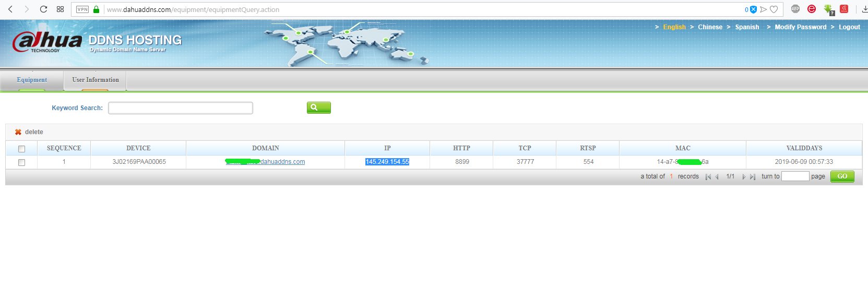This screenshot has width=868, height=298.
Task: Click valid date 2019-06-09 00:57:33
Action: pyautogui.click(x=804, y=162)
